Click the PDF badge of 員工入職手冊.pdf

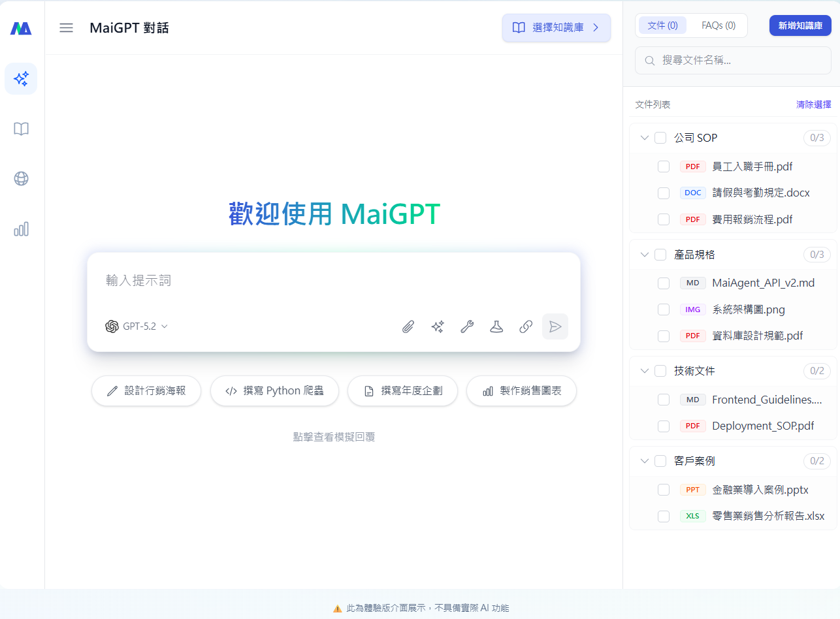(693, 167)
